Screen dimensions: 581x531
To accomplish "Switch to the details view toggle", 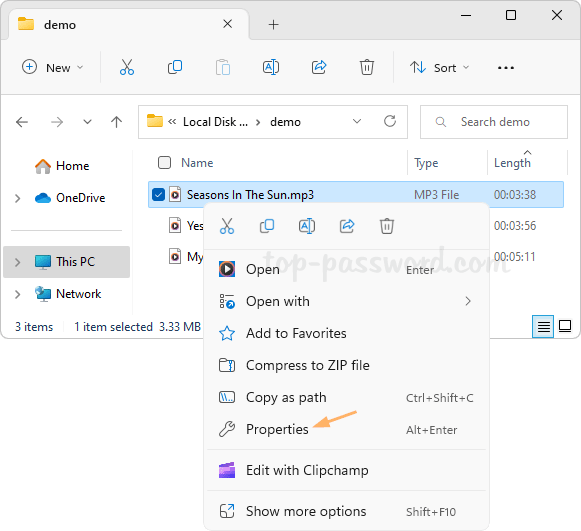I will pyautogui.click(x=543, y=326).
